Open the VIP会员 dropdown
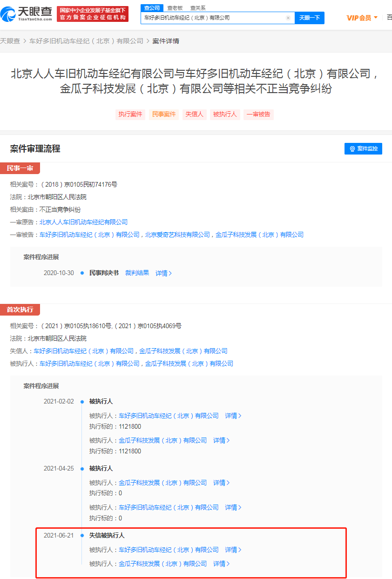 [362, 18]
